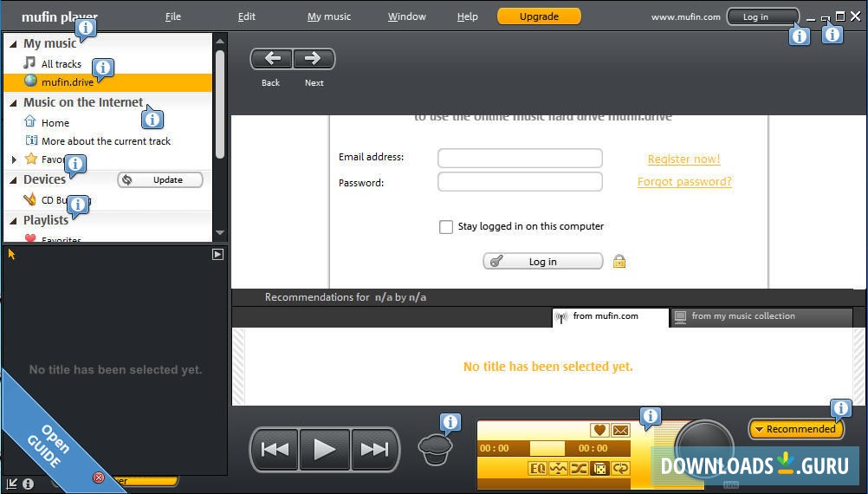Open the info bubble above the player display
This screenshot has width=868, height=494.
[x=651, y=417]
